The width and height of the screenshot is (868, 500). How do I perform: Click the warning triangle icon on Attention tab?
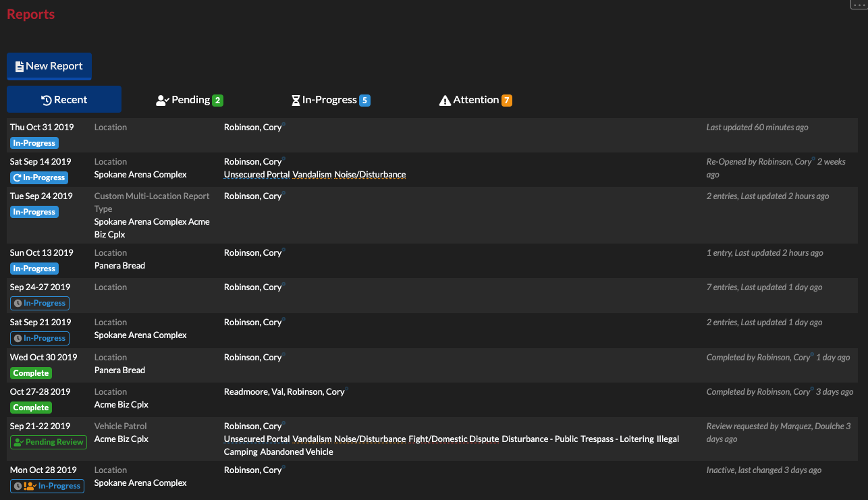445,100
